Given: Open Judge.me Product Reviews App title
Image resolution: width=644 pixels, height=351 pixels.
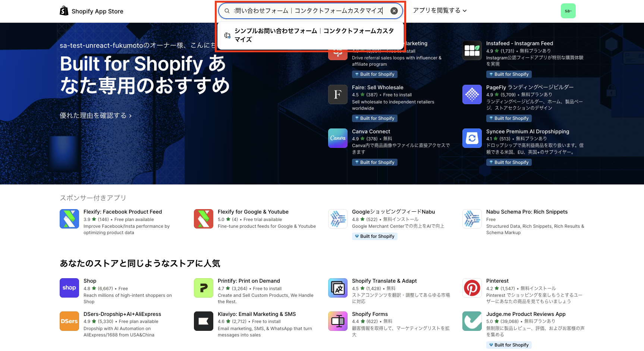Looking at the screenshot, I should pos(526,314).
